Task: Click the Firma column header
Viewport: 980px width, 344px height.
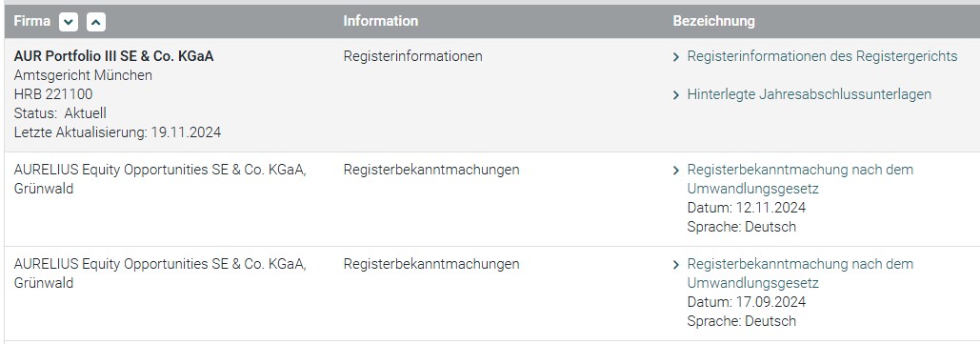Action: click(x=31, y=21)
